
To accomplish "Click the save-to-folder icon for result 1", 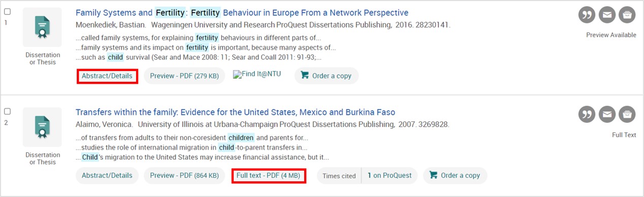I will [627, 15].
